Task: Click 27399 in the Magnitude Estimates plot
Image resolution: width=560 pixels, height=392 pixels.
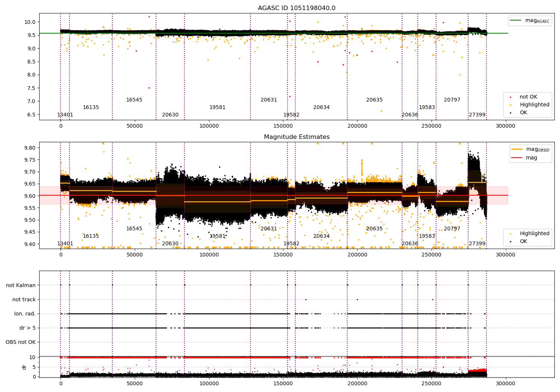Action: pyautogui.click(x=477, y=243)
